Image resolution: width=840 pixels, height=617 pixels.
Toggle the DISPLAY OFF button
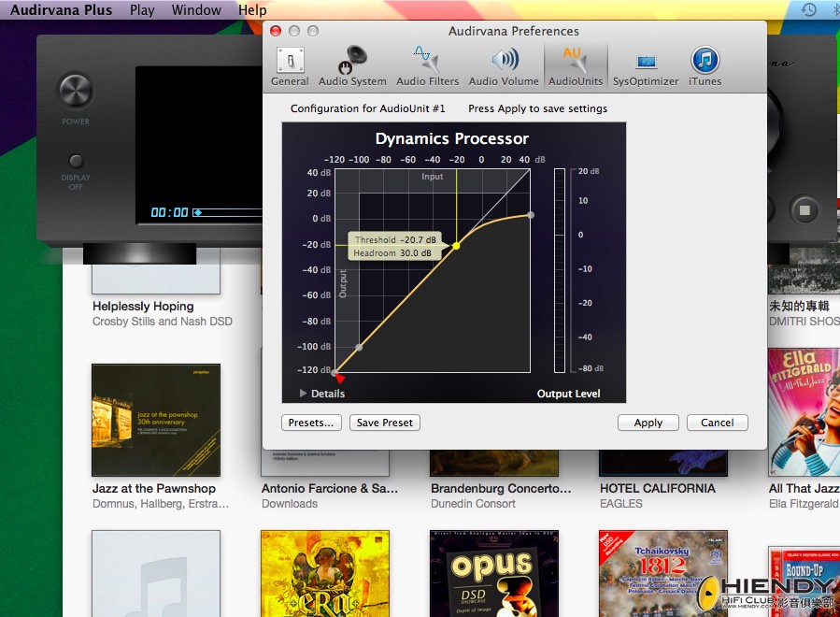tap(76, 160)
